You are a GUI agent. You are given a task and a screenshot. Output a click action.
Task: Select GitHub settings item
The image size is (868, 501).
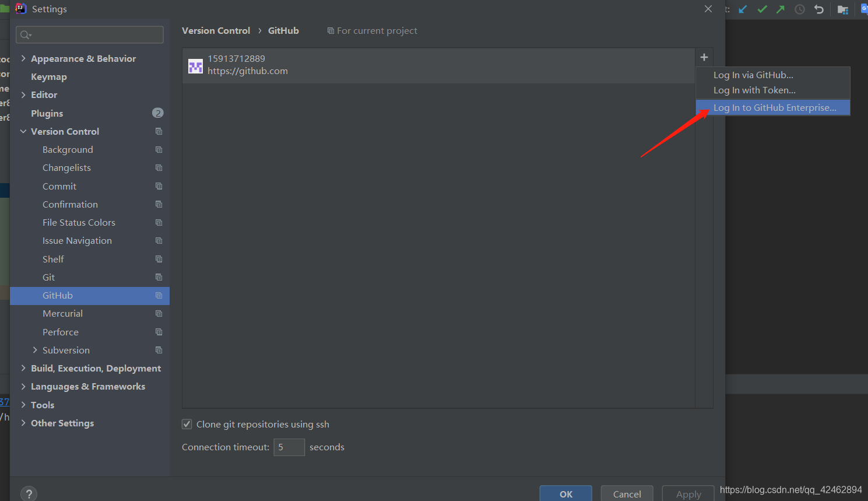[x=90, y=296]
